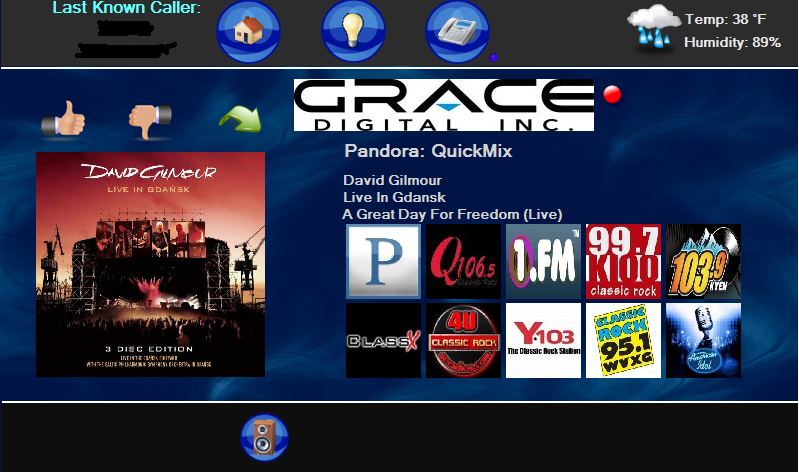The image size is (799, 472).
Task: Click the A Great Day For Freedom title
Action: click(x=452, y=214)
